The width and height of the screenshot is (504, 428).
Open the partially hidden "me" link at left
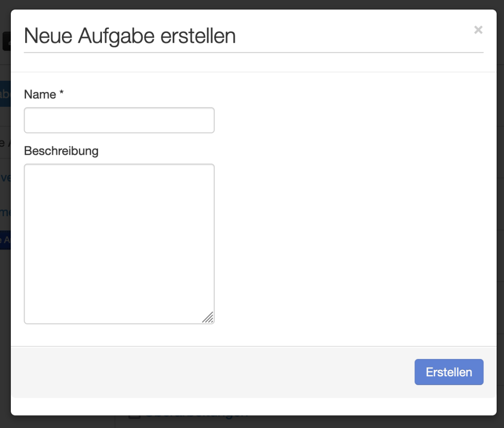click(5, 212)
